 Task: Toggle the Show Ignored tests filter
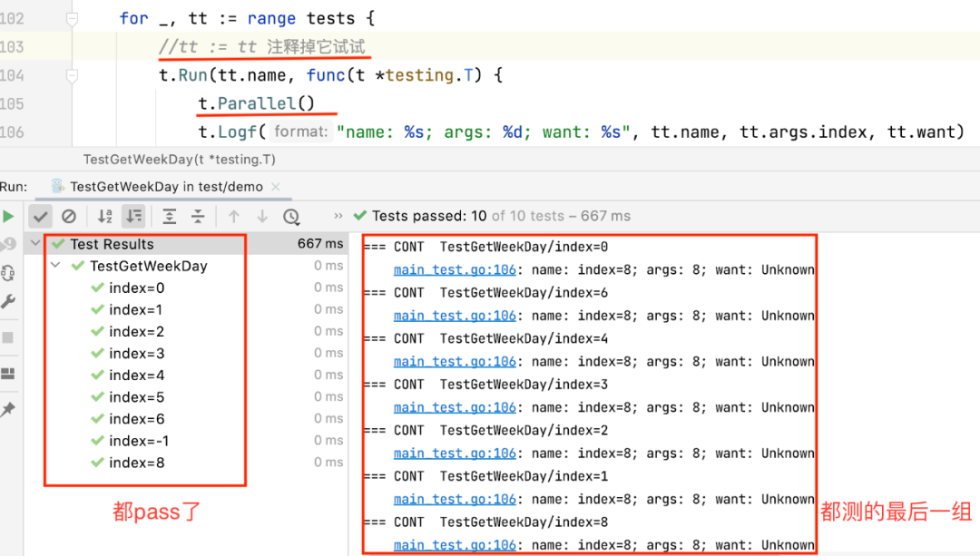[69, 217]
